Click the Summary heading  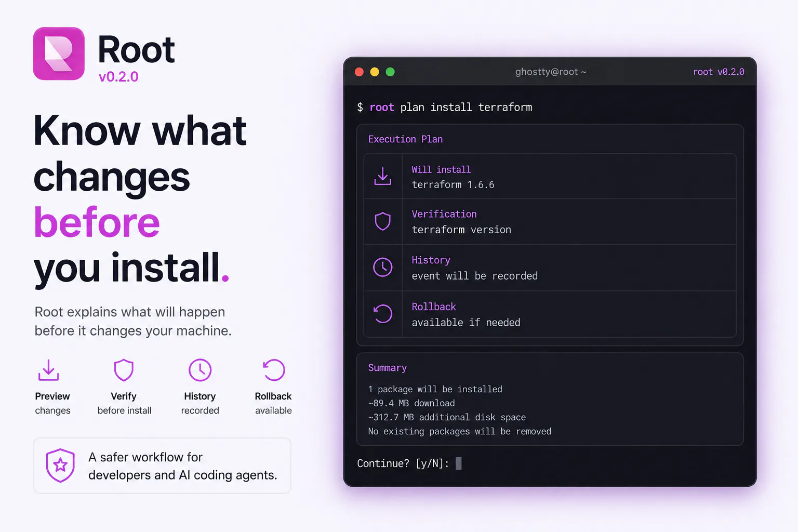coord(388,368)
